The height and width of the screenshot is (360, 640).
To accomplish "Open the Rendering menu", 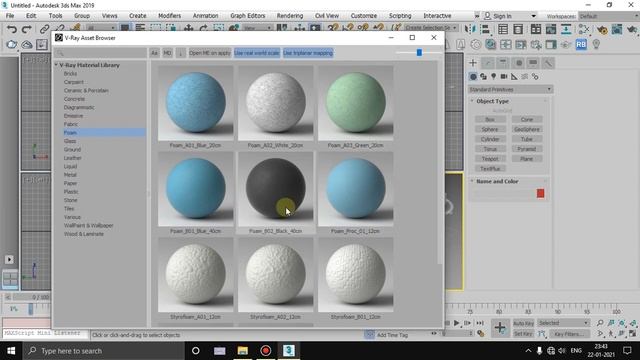I will point(290,16).
